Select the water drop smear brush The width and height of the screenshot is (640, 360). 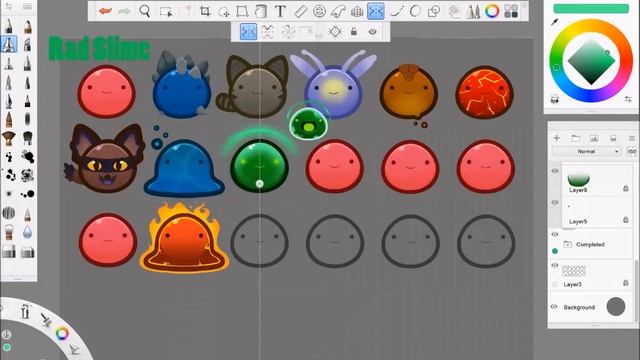(27, 232)
